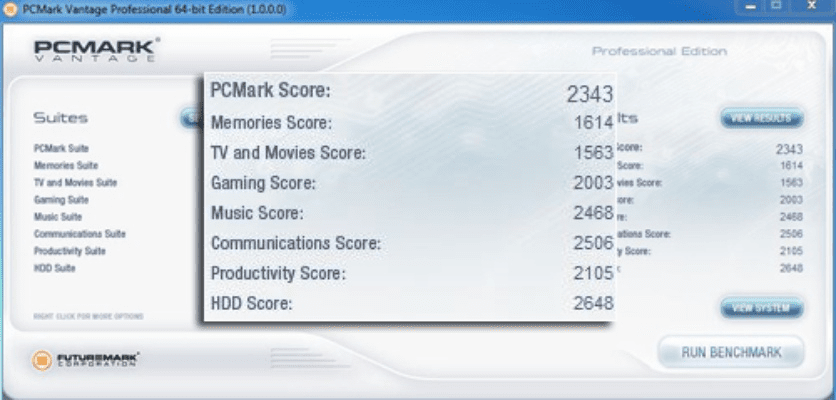The image size is (836, 400).
Task: Open the View System details
Action: coord(761,308)
